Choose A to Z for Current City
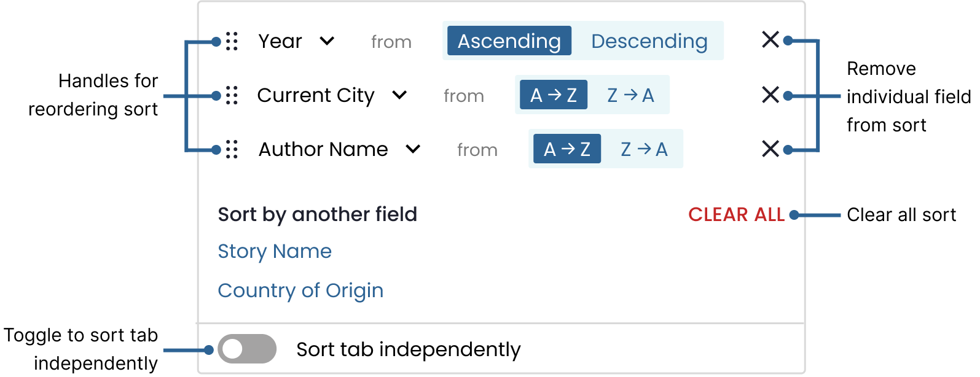This screenshot has height=377, width=980. click(554, 95)
